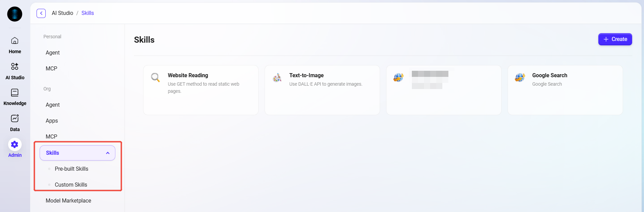Click the app logo in sidebar
Screen dimensions: 644x212
coord(15,14)
